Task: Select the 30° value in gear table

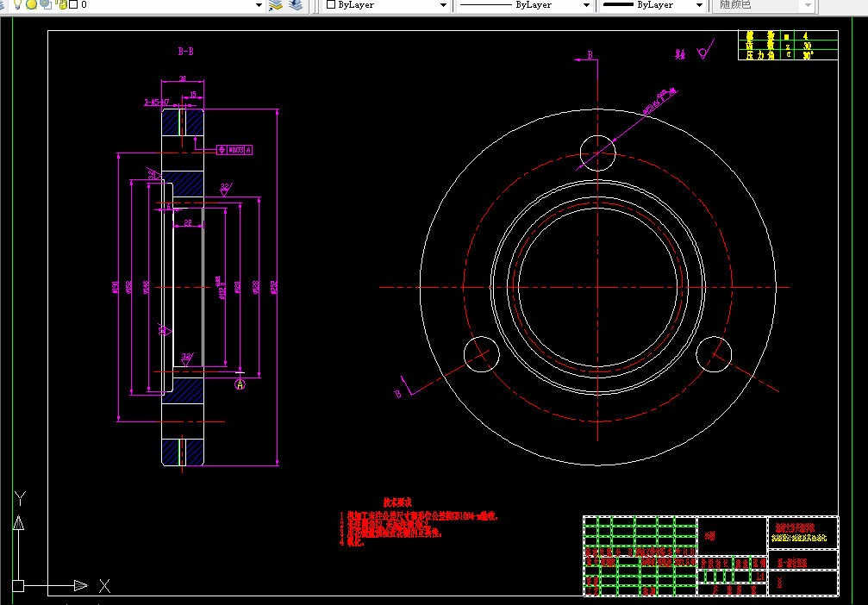Action: [808, 55]
